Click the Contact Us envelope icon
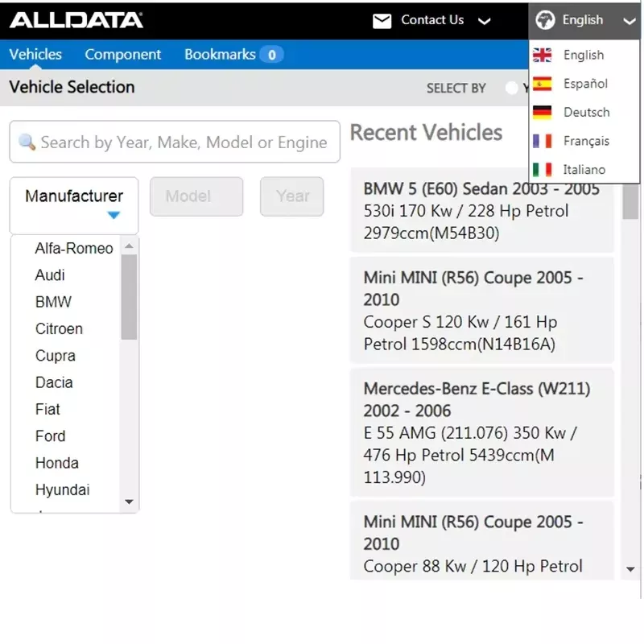Image resolution: width=644 pixels, height=644 pixels. pyautogui.click(x=382, y=19)
